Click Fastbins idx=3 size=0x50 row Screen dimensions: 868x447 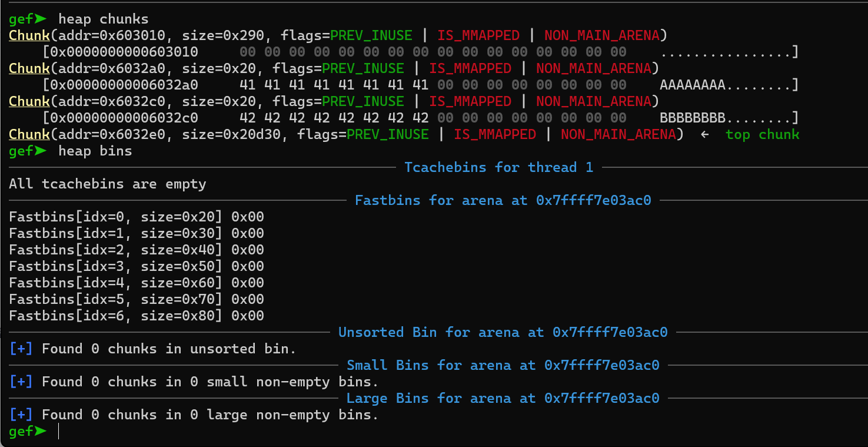pos(137,266)
